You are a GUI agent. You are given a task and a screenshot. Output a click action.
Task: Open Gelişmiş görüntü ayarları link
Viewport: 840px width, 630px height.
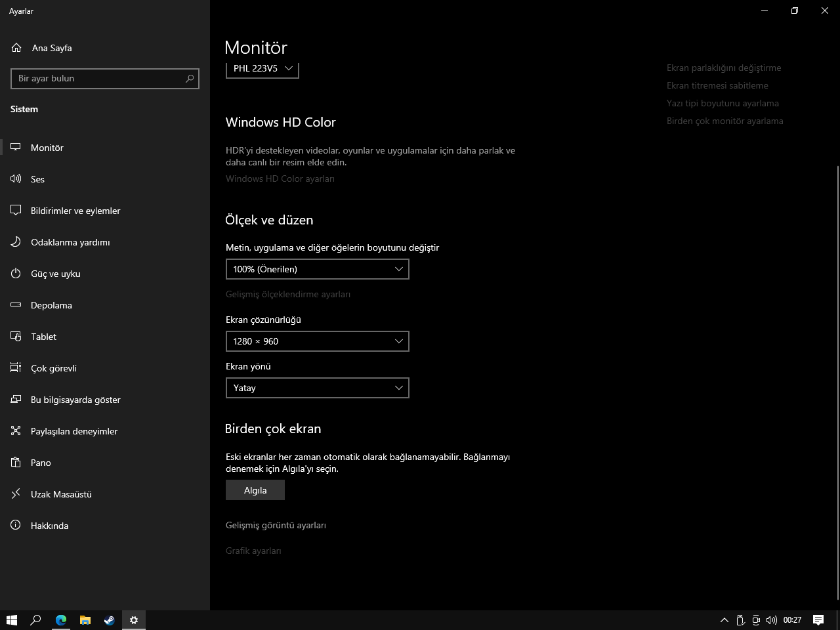(x=276, y=525)
